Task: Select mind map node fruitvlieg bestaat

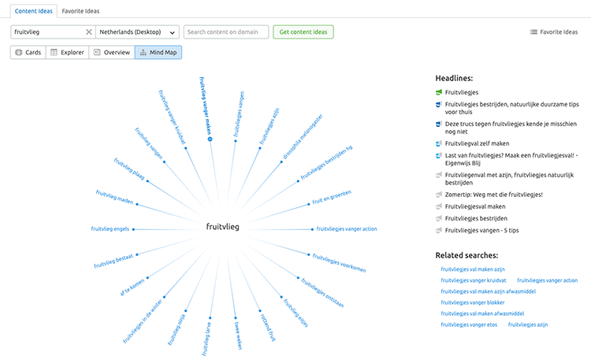Action: 113,261
